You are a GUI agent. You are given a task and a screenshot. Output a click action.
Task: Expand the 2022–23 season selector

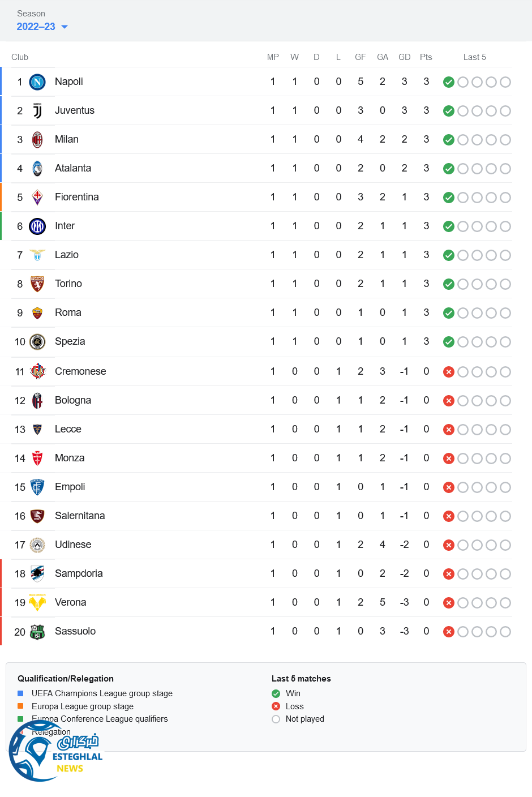pyautogui.click(x=36, y=27)
